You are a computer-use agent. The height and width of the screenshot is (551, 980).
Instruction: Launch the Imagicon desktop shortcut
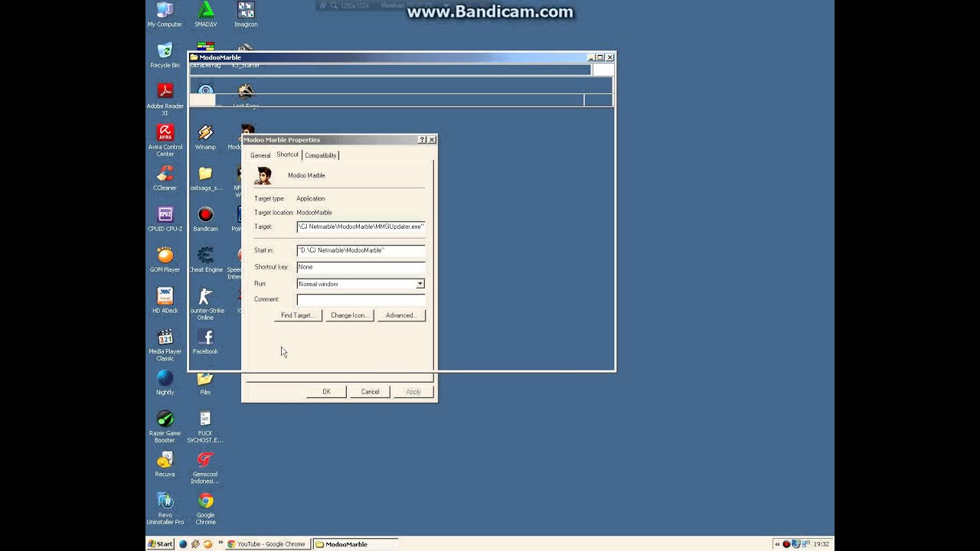pos(246,15)
